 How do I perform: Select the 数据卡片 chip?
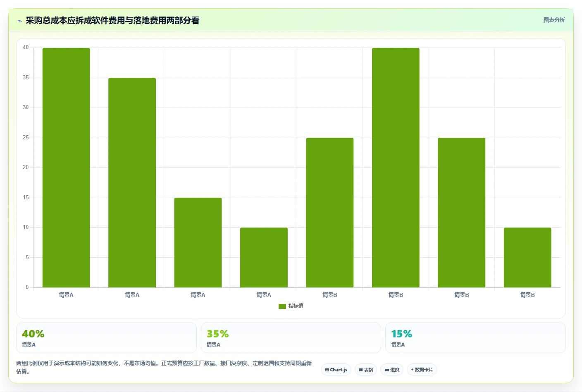(x=422, y=370)
